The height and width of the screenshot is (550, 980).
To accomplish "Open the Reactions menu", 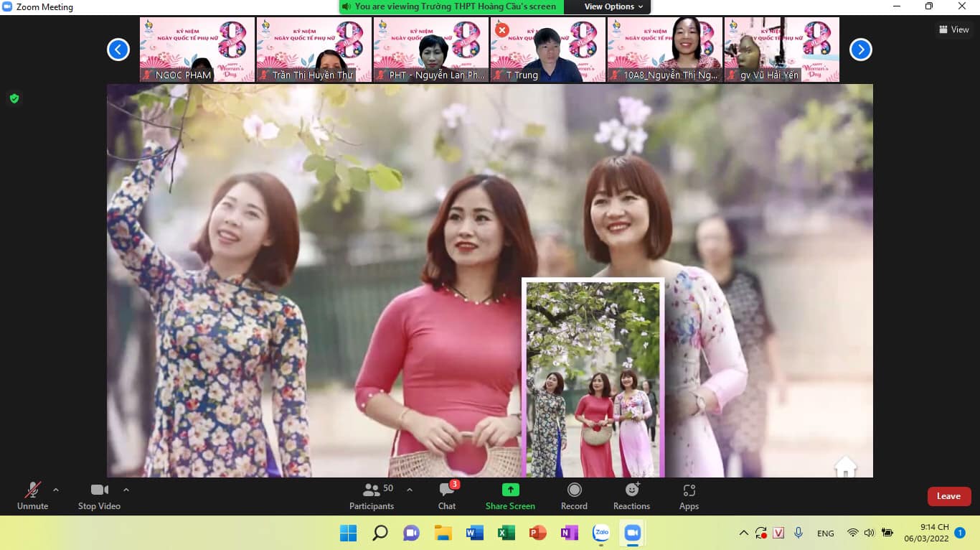I will 631,496.
